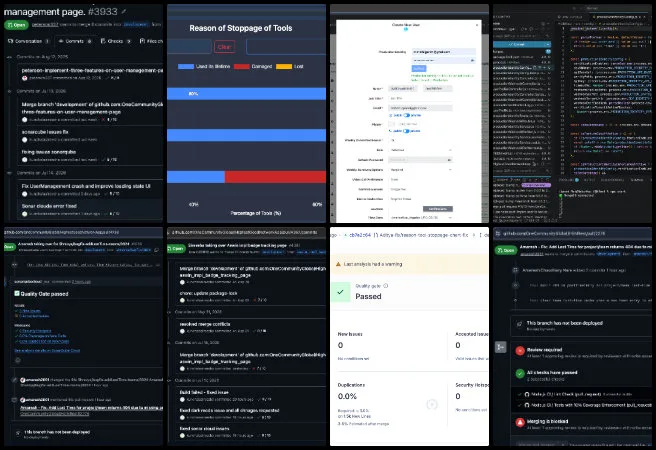This screenshot has height=450, width=656.
Task: Click the red Clear button
Action: (x=224, y=47)
